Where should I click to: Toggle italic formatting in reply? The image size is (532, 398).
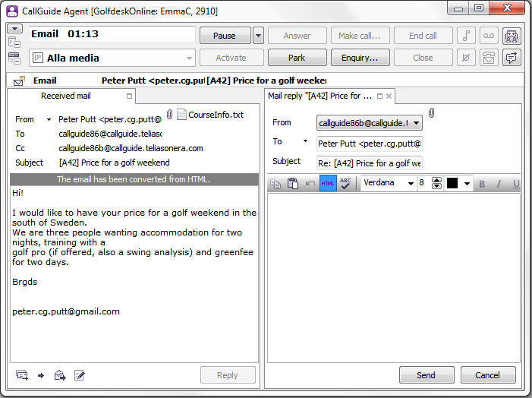499,184
